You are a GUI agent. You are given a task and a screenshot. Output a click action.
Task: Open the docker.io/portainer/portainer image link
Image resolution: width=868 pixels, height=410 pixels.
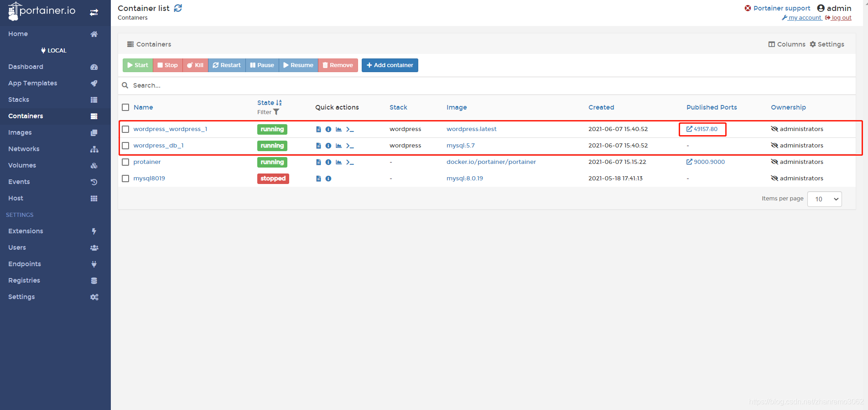(x=491, y=162)
